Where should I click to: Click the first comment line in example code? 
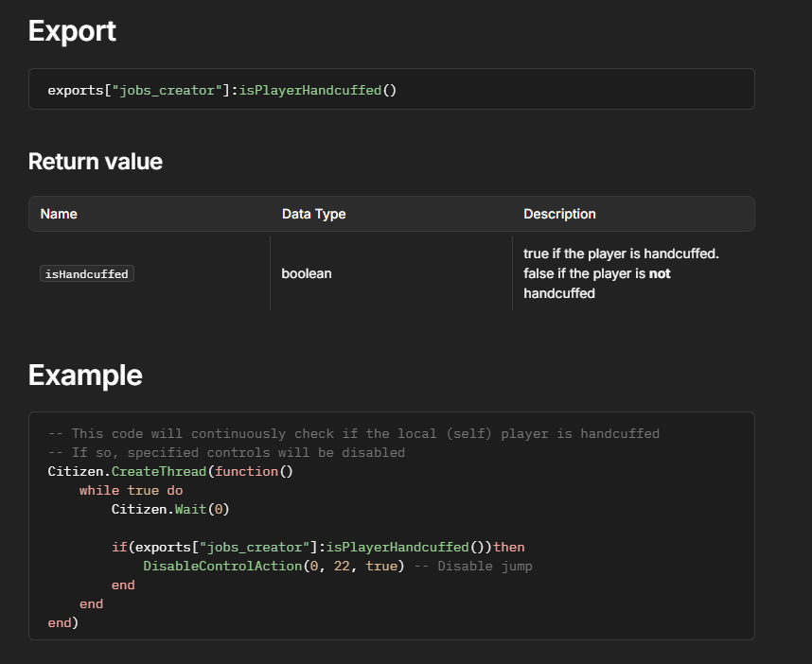point(353,433)
